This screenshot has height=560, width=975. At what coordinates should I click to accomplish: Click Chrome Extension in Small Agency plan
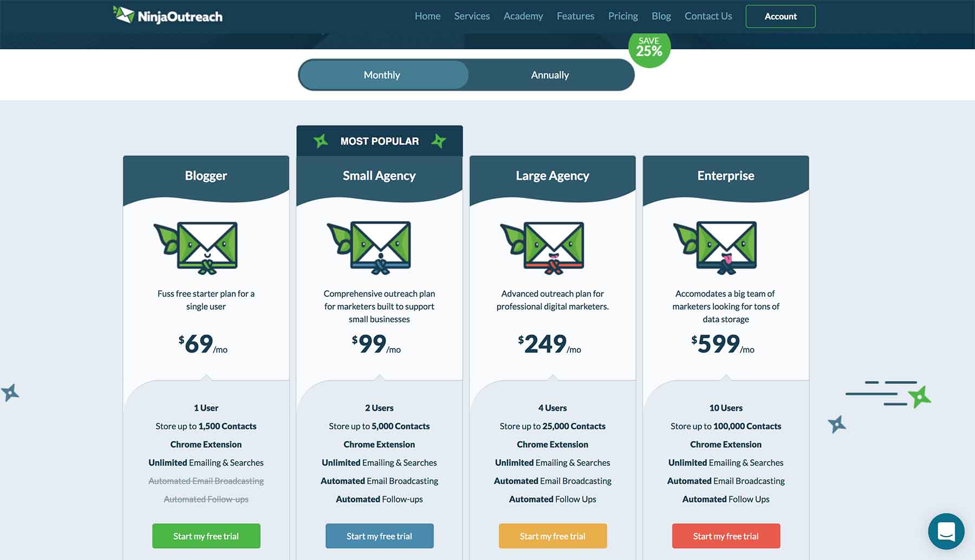coord(379,444)
